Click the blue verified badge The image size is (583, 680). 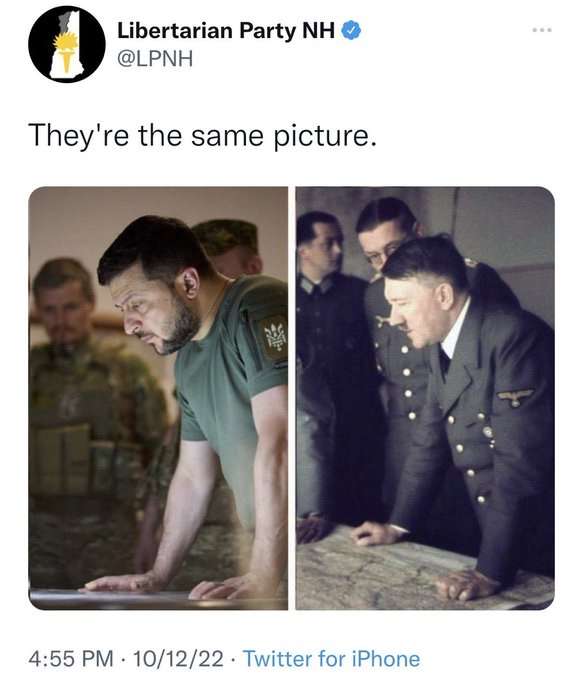pos(352,30)
